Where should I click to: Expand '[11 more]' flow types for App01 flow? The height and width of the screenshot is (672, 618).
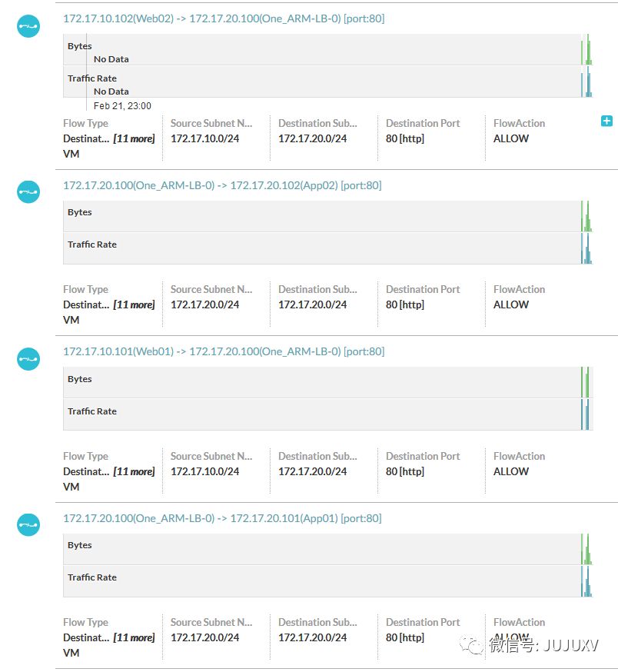134,637
